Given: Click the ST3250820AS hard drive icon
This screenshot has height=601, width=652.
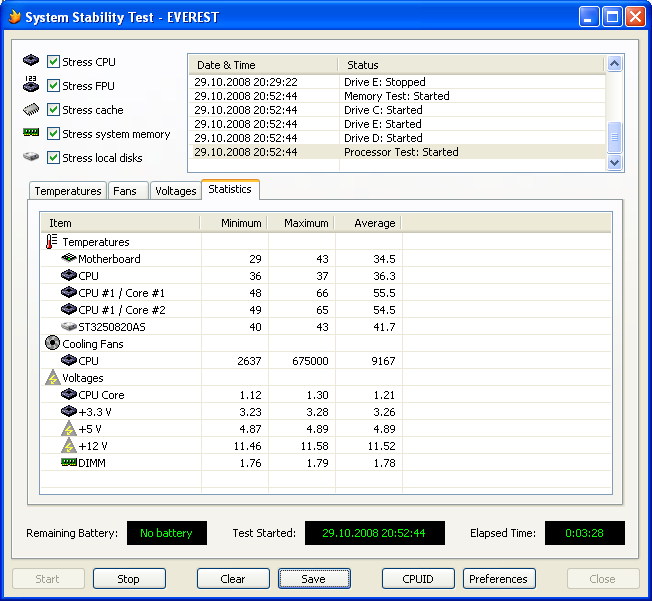Looking at the screenshot, I should (x=68, y=326).
